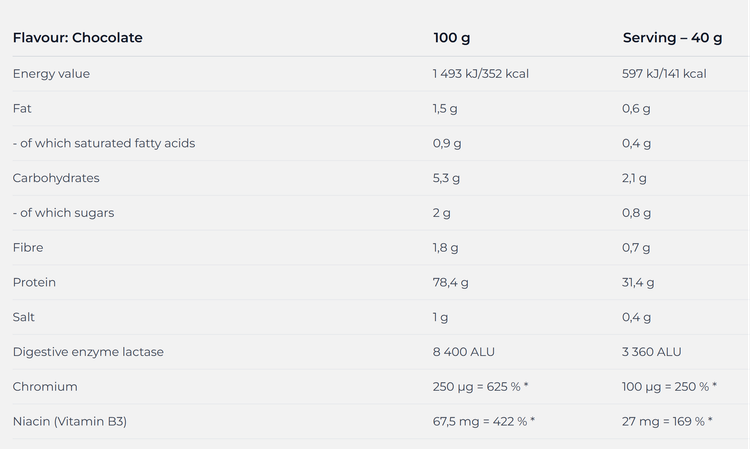Click the '78,4 g' protein value
The width and height of the screenshot is (750, 449).
450,282
